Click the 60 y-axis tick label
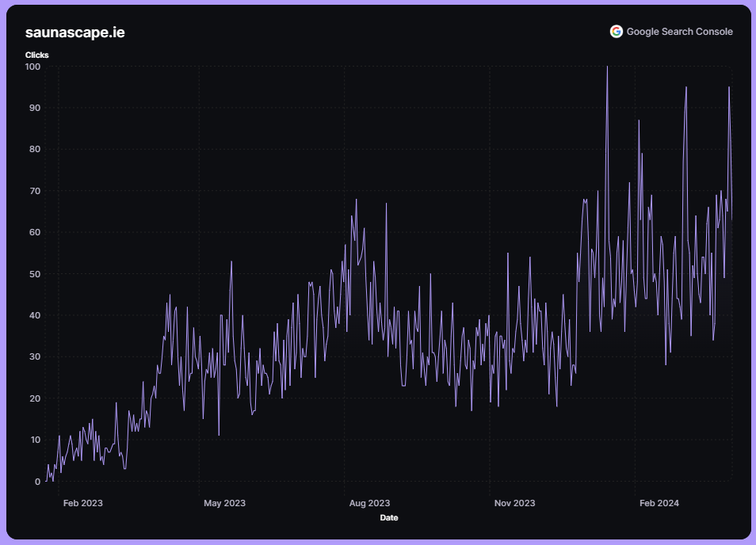Screen dimensions: 756x545 (35, 232)
